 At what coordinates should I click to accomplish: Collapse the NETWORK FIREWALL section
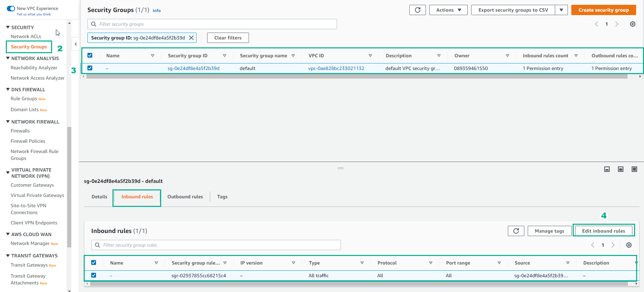tap(8, 121)
